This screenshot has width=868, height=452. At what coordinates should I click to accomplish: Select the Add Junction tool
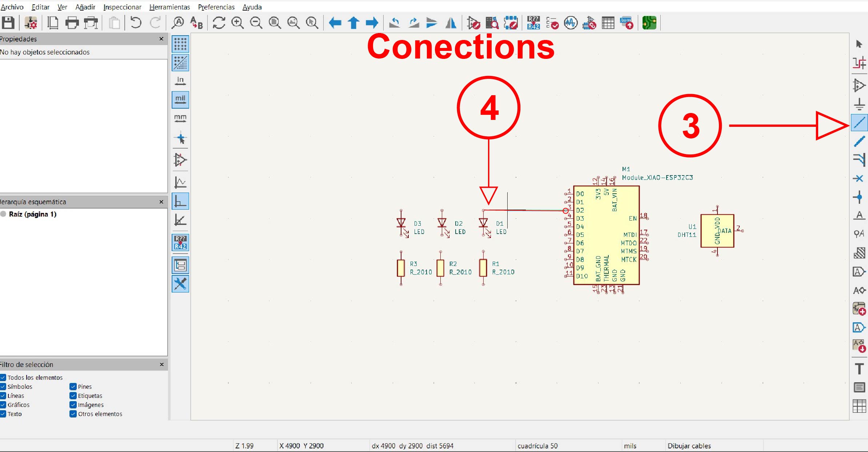(859, 197)
